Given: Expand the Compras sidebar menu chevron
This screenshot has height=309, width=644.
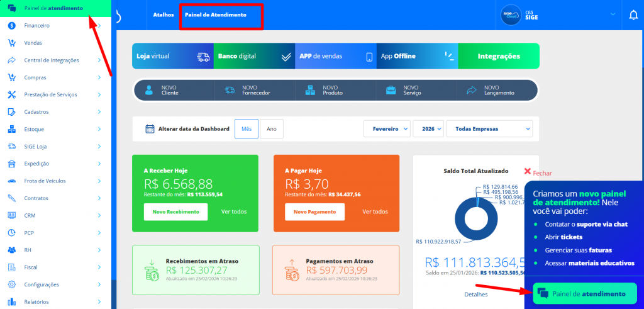Looking at the screenshot, I should (x=99, y=77).
